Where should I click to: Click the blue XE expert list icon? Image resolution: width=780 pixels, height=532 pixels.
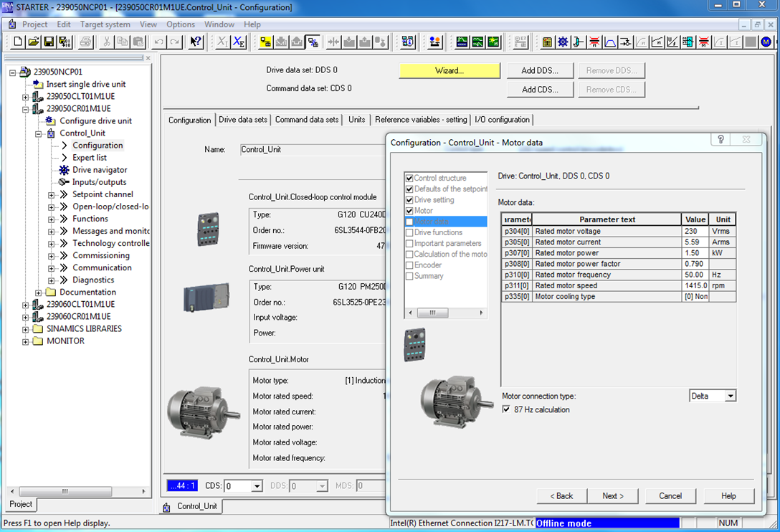(239, 42)
